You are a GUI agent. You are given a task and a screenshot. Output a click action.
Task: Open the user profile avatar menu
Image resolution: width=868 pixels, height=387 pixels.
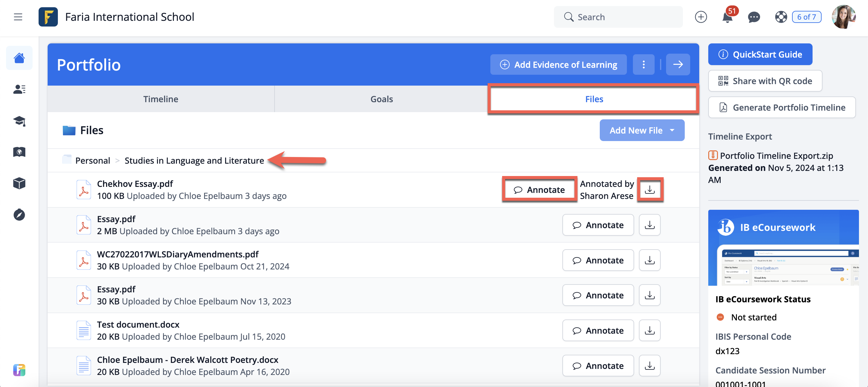843,17
